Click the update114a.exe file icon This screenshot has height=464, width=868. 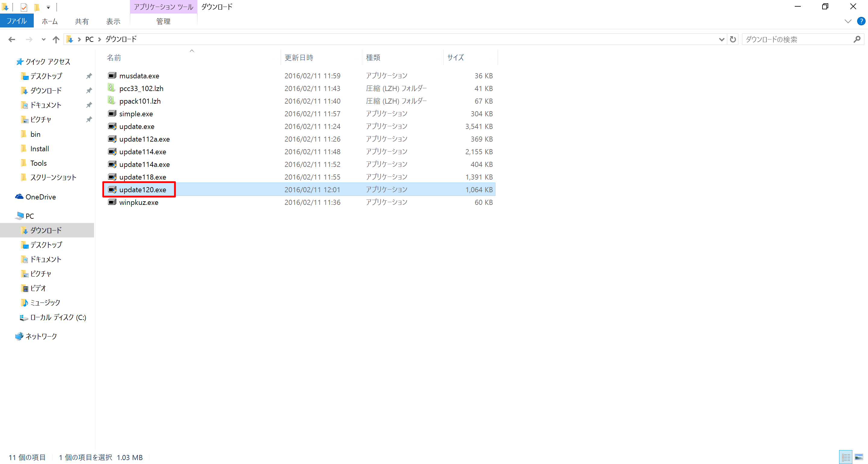tap(112, 164)
